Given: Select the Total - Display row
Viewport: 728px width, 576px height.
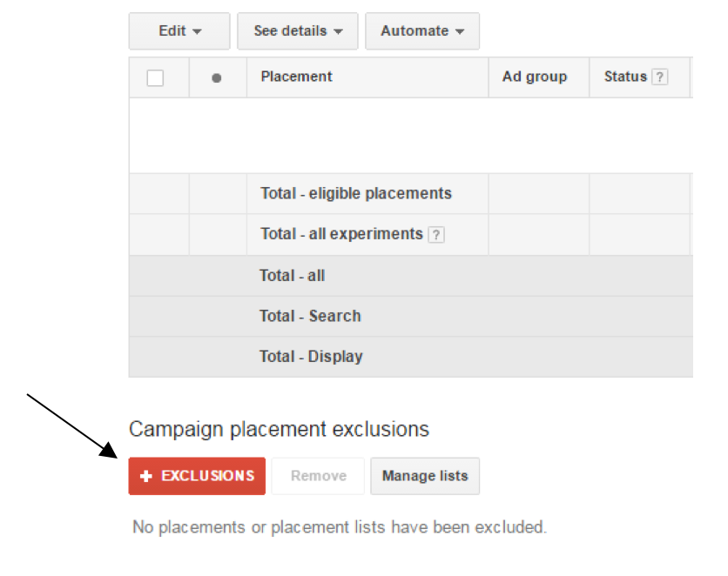Looking at the screenshot, I should pos(411,357).
